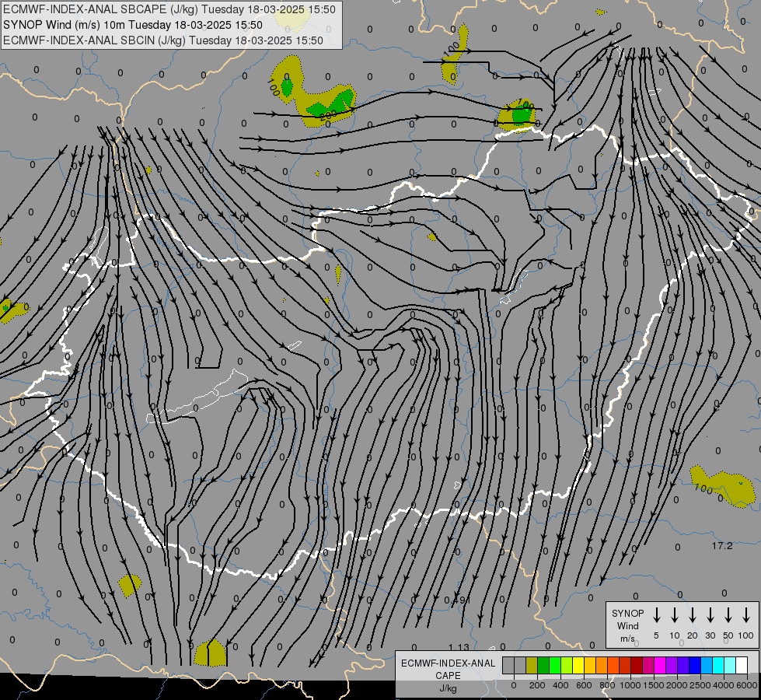This screenshot has width=761, height=700.
Task: Select the SBCAPE title line
Action: [x=169, y=9]
